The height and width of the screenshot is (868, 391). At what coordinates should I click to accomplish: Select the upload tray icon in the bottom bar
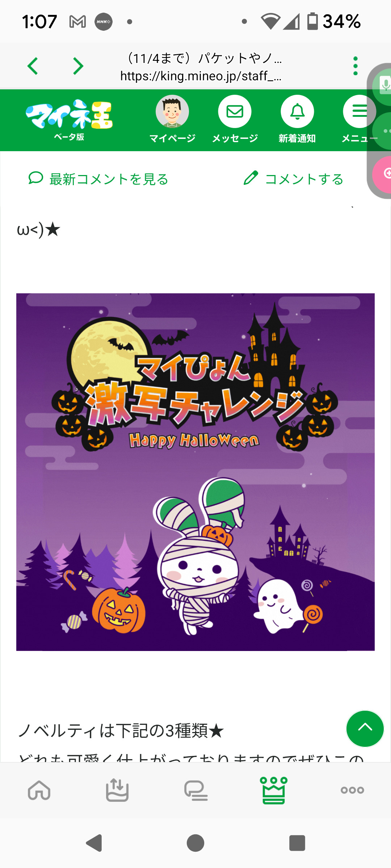117,790
